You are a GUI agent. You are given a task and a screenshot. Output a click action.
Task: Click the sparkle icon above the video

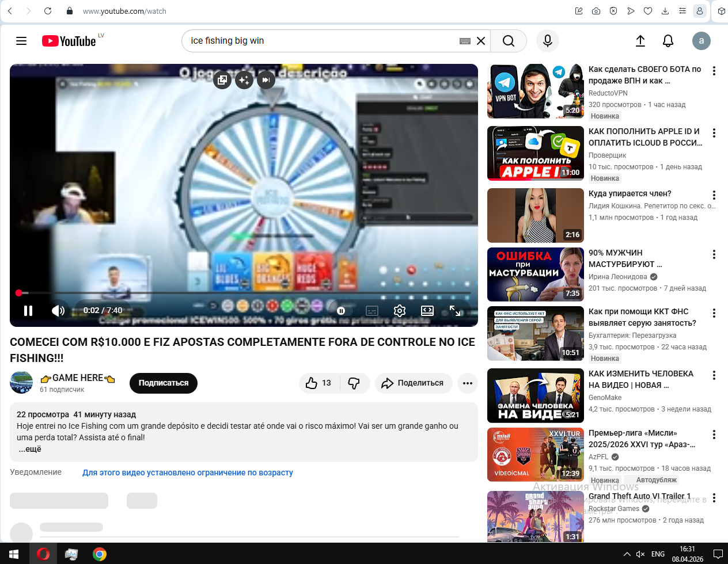(244, 80)
